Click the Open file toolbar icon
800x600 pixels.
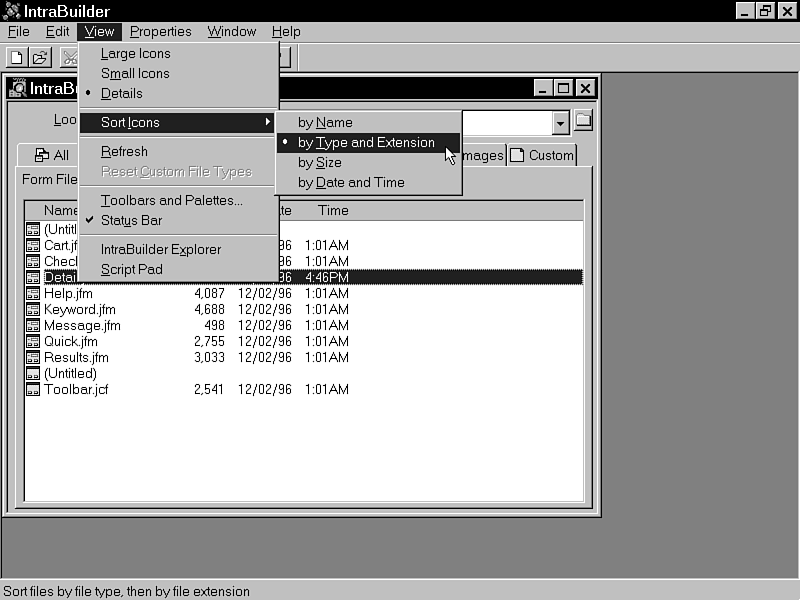(39, 58)
